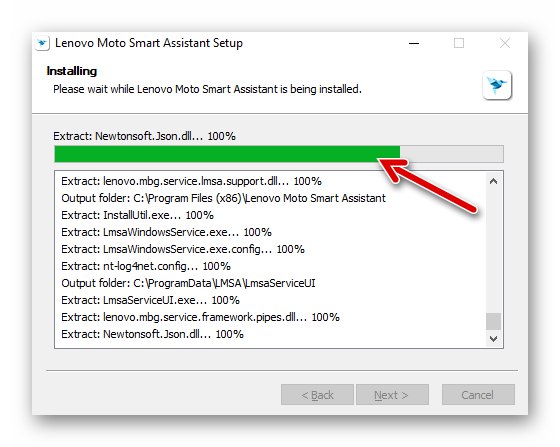Viewport: 560px width, 447px height.
Task: Minimize the Setup window
Action: tap(414, 44)
